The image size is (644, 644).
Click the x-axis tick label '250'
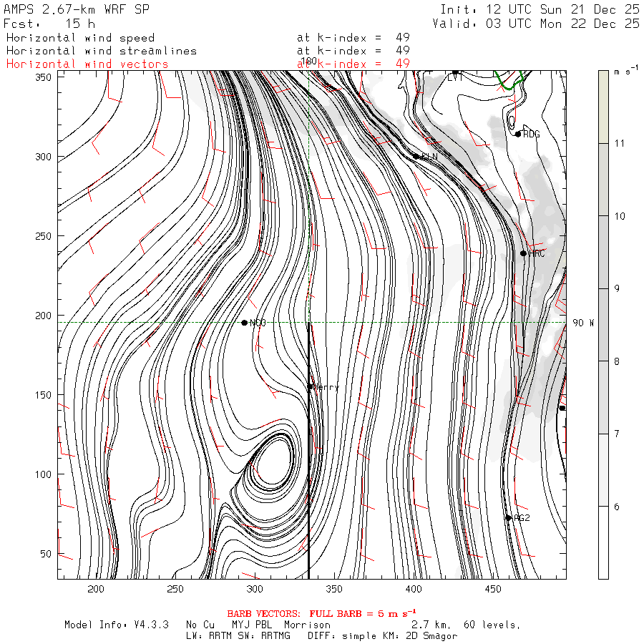pos(175,589)
